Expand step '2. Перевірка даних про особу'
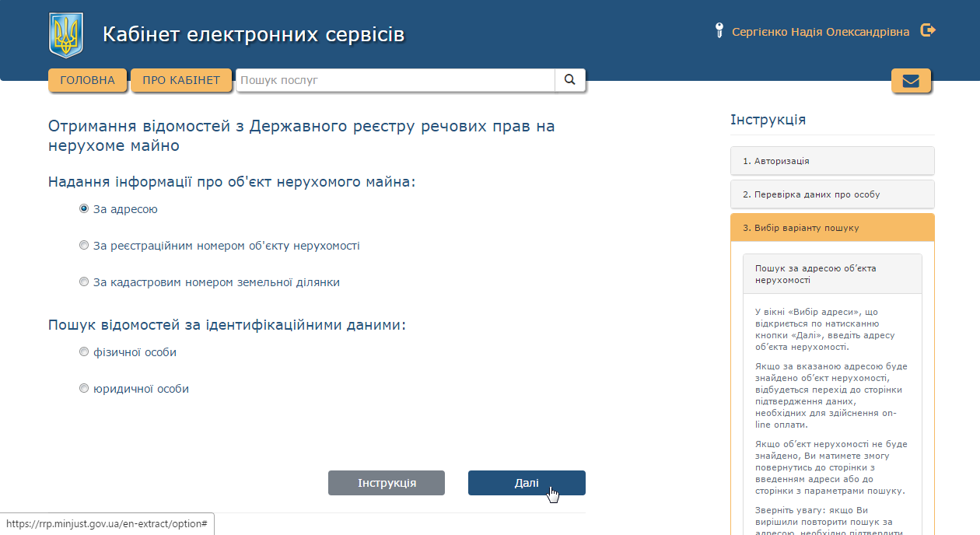The image size is (980, 535). tap(832, 194)
